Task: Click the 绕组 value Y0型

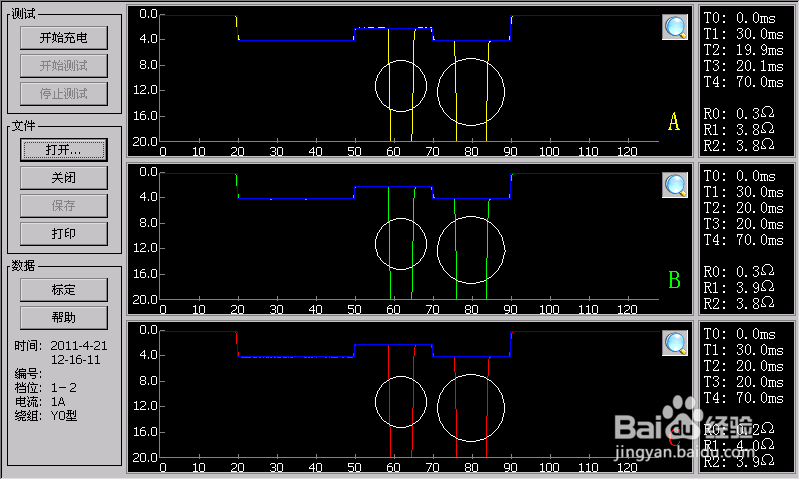Action: click(64, 416)
